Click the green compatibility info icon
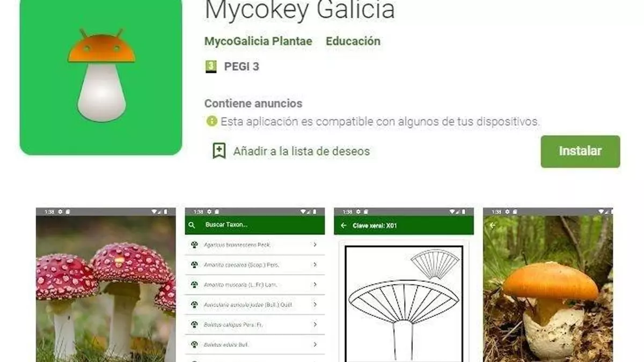 coord(211,122)
